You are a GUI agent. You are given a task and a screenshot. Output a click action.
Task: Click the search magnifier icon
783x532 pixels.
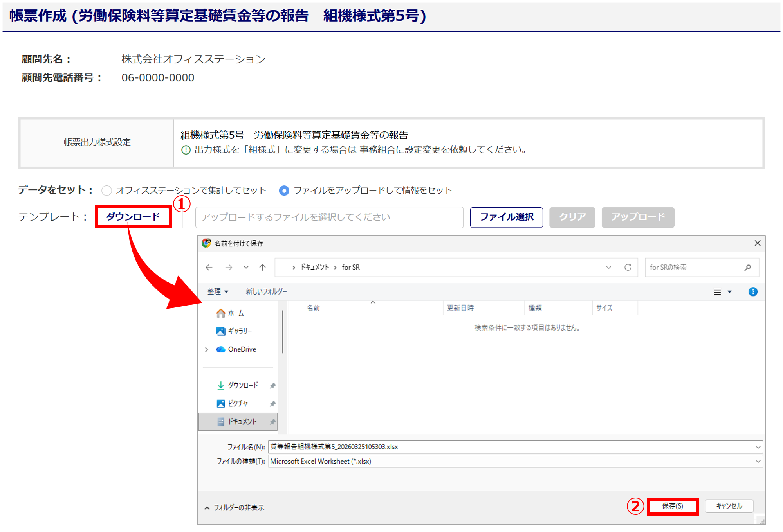click(x=748, y=268)
